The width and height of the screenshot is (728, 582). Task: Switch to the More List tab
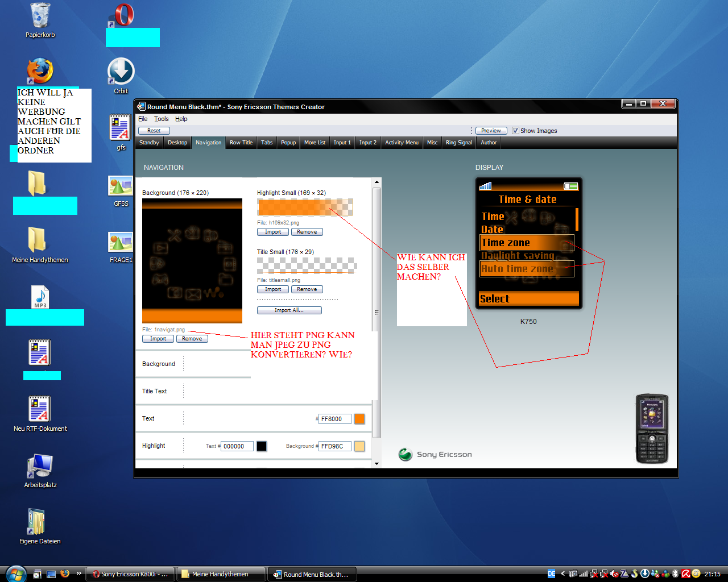[x=315, y=143]
